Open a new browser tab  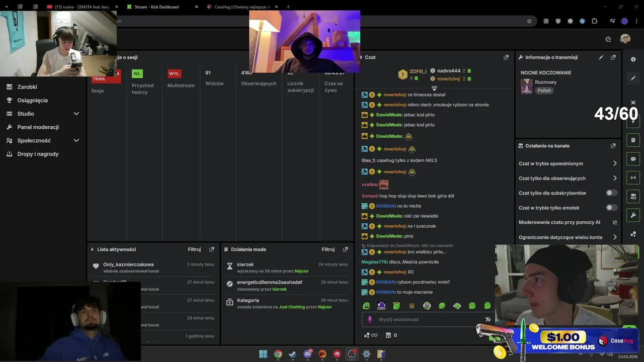(288, 7)
